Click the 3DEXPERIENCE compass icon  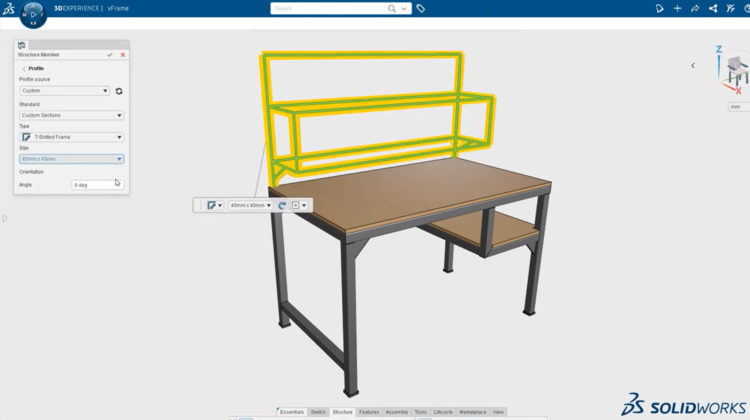[32, 14]
